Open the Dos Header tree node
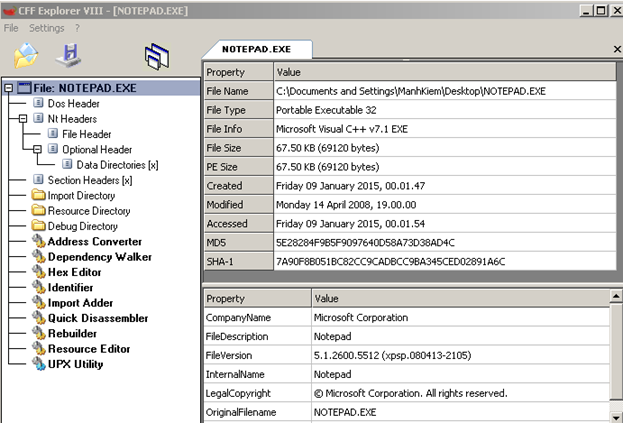 pyautogui.click(x=74, y=104)
